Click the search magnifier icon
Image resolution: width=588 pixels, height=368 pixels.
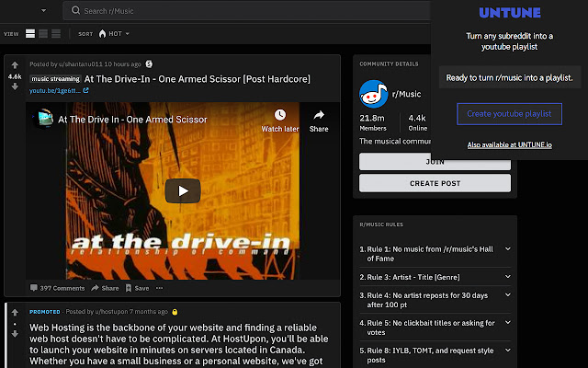point(75,10)
